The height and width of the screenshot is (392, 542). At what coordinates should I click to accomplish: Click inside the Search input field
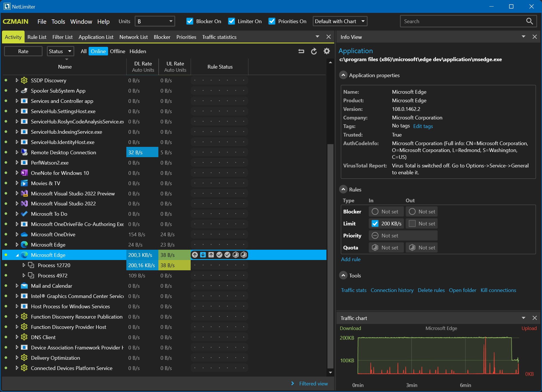pyautogui.click(x=457, y=21)
